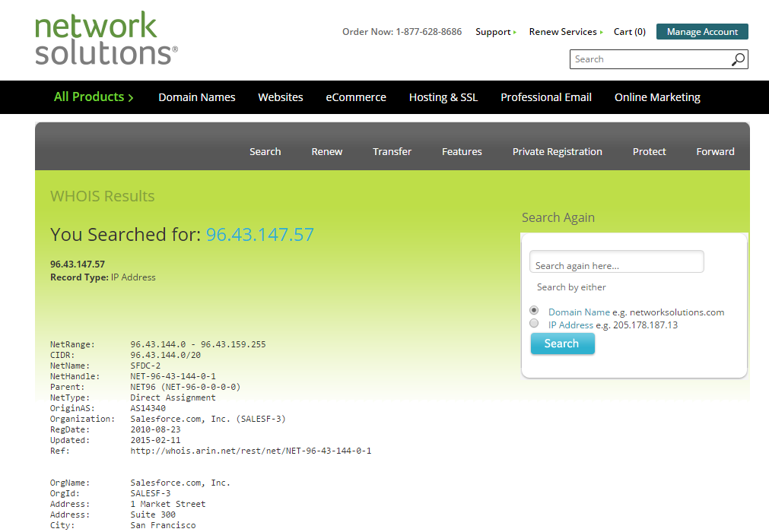Click the NetRange value 96.43.144.0 - 96.43.159.255
Screen dimensions: 769x532
(198, 344)
